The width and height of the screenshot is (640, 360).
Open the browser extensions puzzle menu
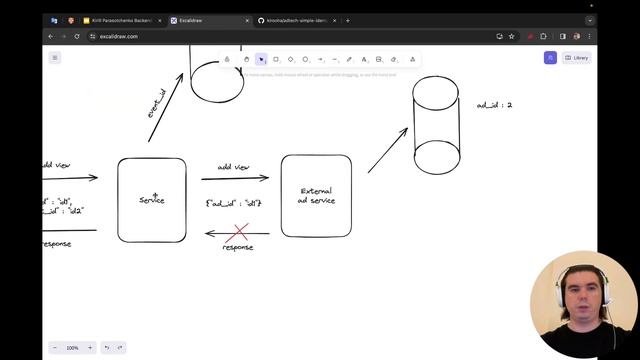tap(543, 36)
